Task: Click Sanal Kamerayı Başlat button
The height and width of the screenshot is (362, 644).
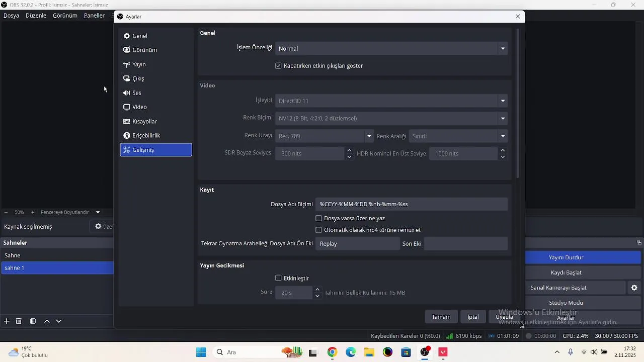Action: [x=576, y=288]
